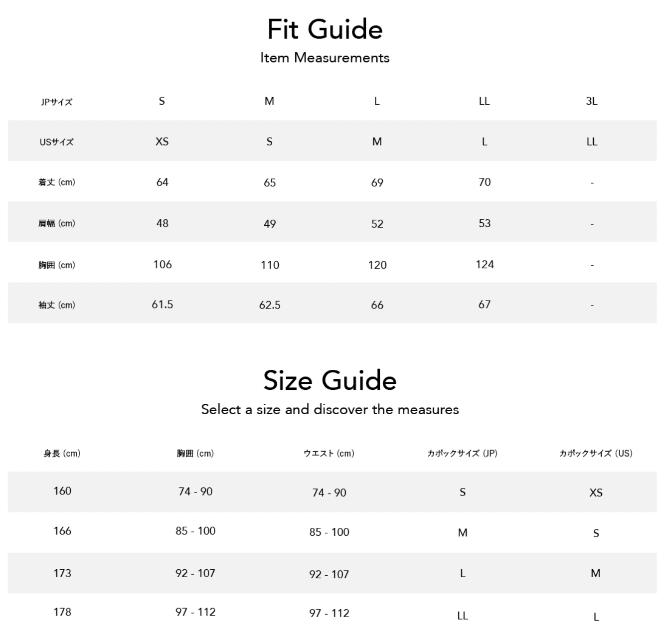
Task: Select XS in the USサイズ row
Action: click(x=162, y=142)
